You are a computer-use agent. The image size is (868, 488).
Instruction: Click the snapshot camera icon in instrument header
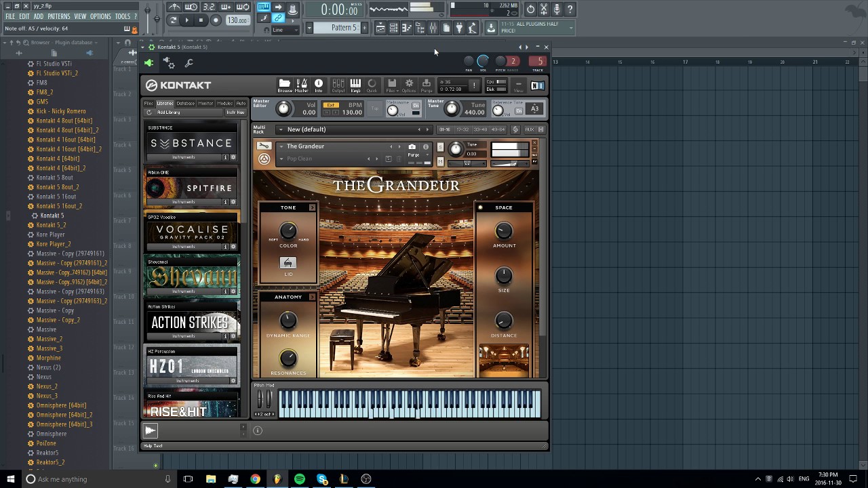coord(412,146)
